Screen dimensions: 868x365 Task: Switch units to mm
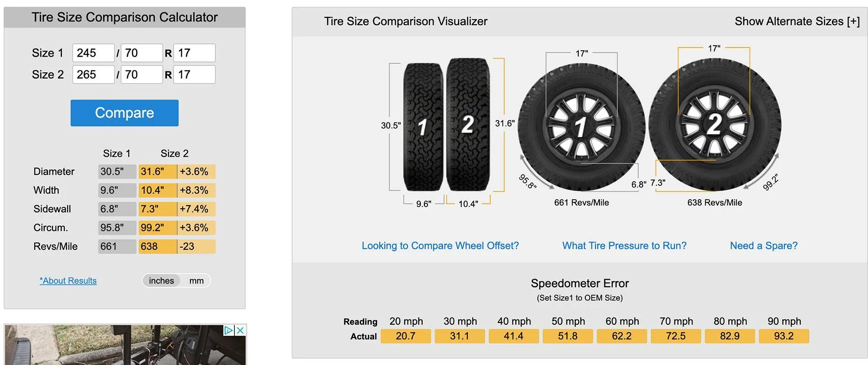(x=196, y=280)
